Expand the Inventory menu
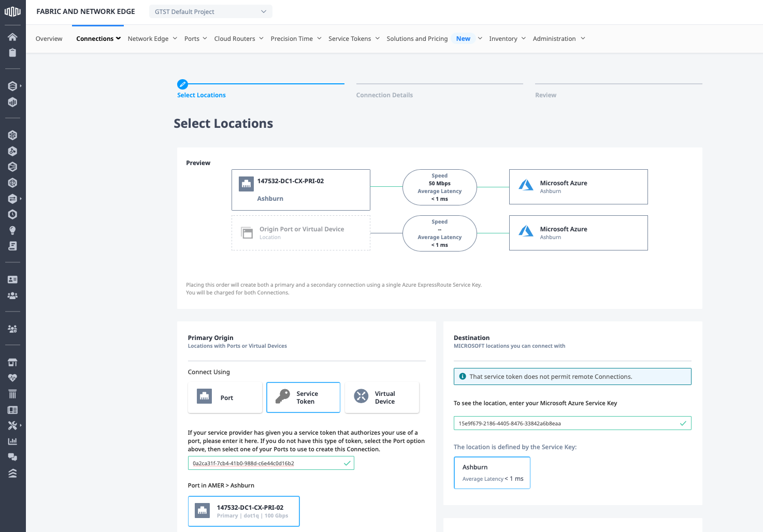Viewport: 763px width, 532px height. point(507,38)
